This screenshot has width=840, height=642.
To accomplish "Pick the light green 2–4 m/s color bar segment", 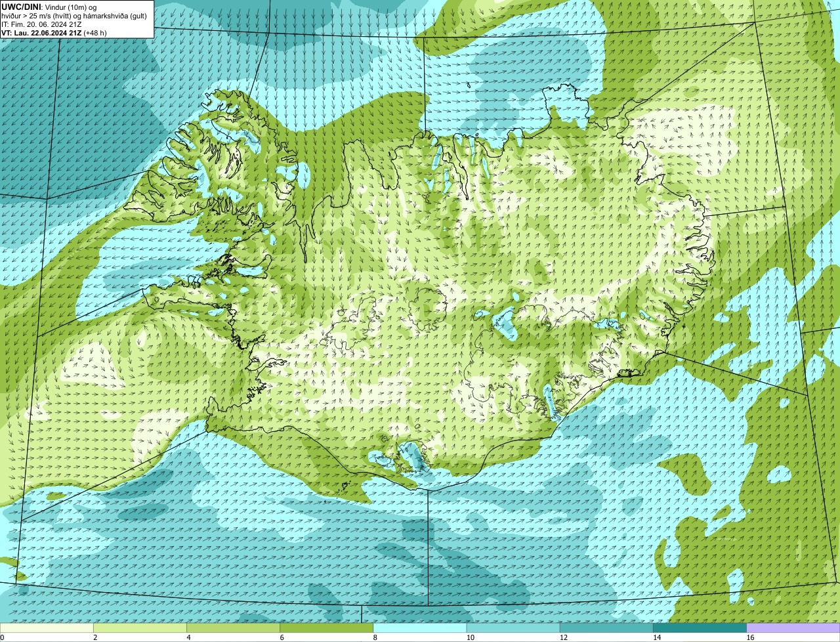I will 140,628.
